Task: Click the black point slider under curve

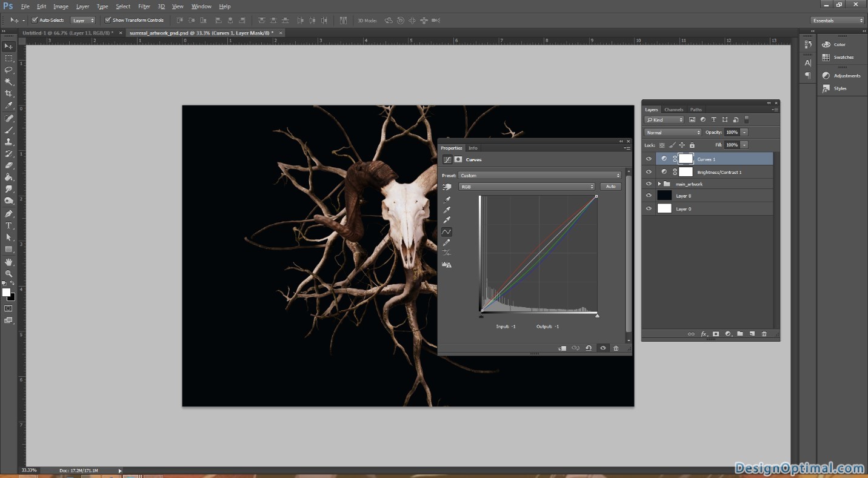Action: [481, 316]
